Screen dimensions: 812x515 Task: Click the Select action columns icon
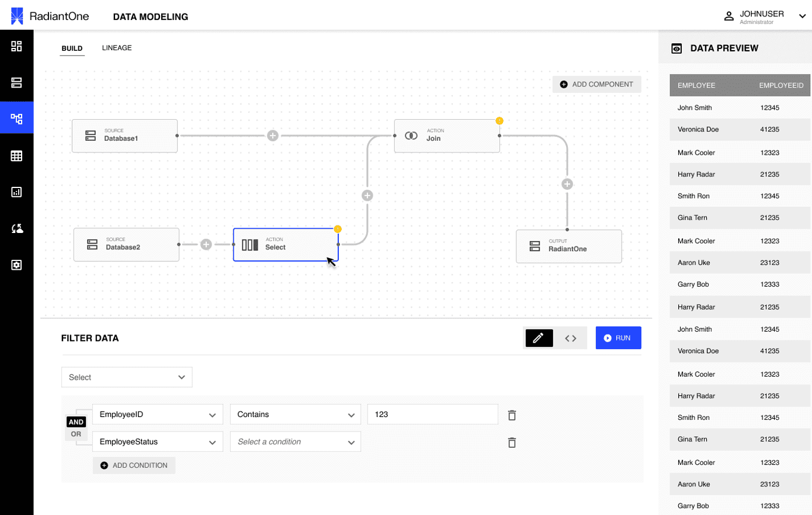click(250, 245)
